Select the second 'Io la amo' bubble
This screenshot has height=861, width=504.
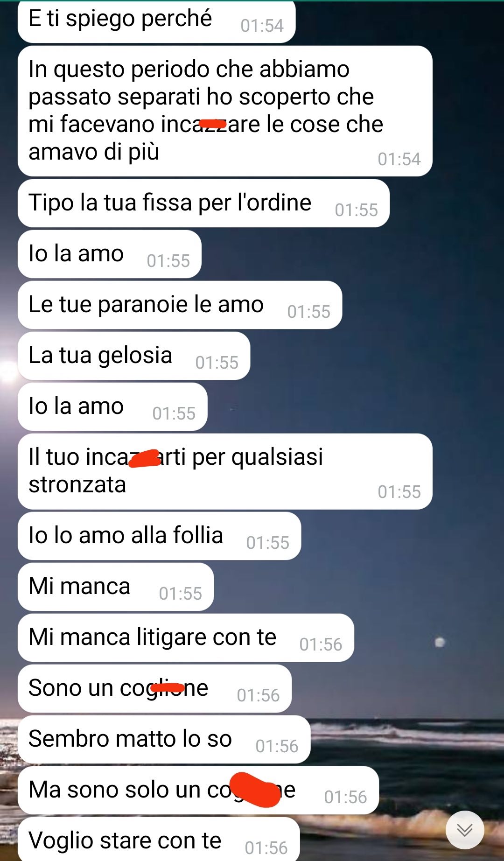[x=112, y=407]
